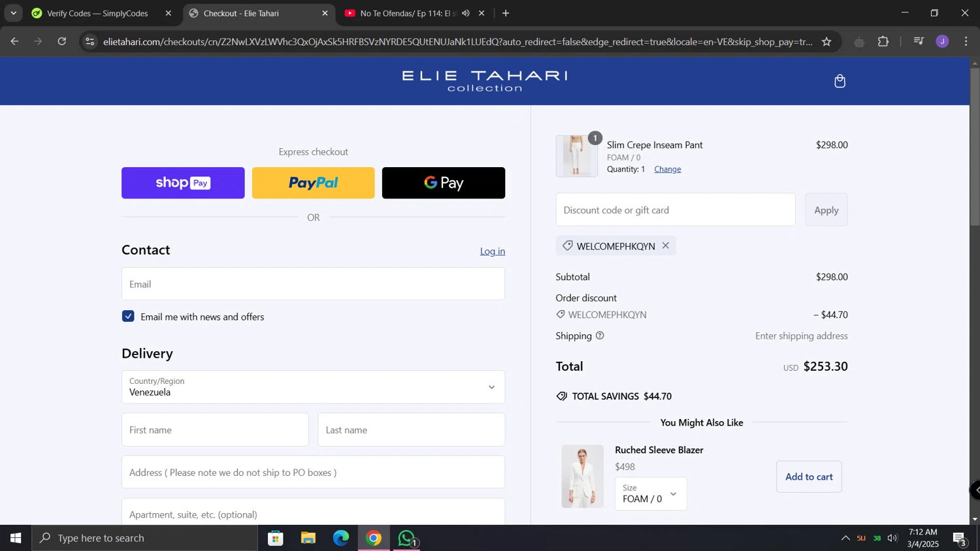
Task: Click the browser back arrow
Action: tap(14, 41)
